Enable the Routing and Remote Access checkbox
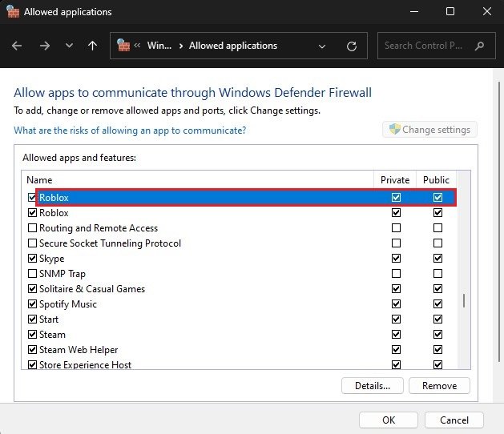 click(33, 228)
